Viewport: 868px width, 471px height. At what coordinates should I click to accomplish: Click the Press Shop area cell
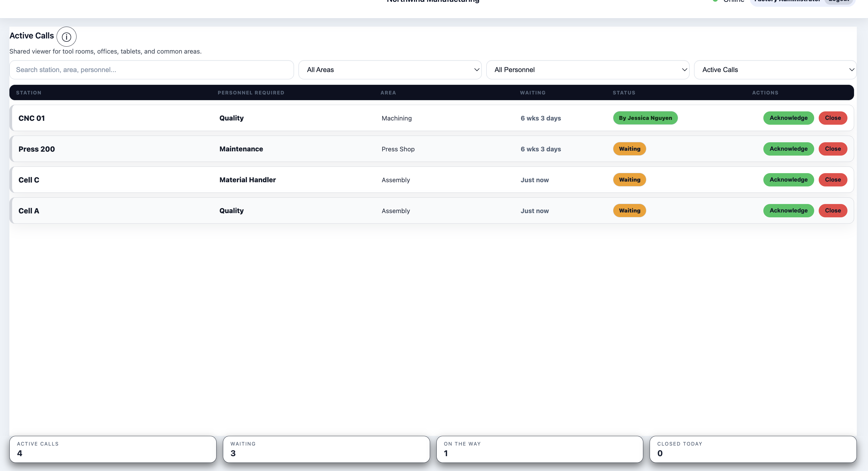point(398,149)
